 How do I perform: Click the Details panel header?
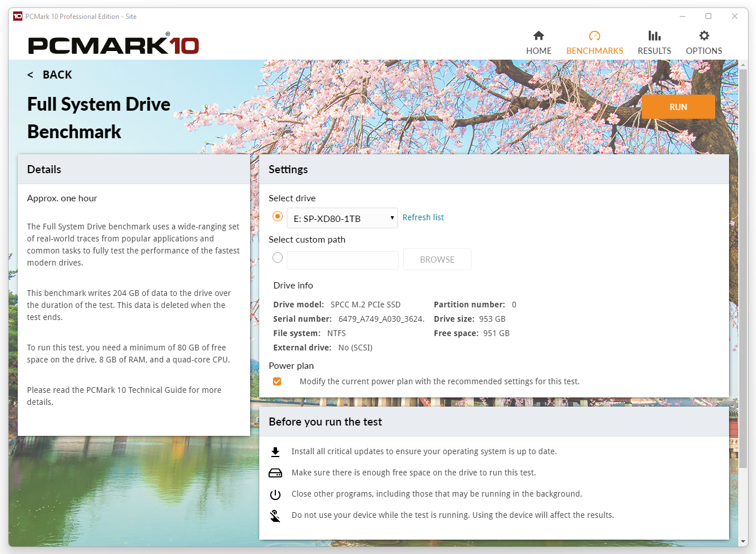coord(134,169)
